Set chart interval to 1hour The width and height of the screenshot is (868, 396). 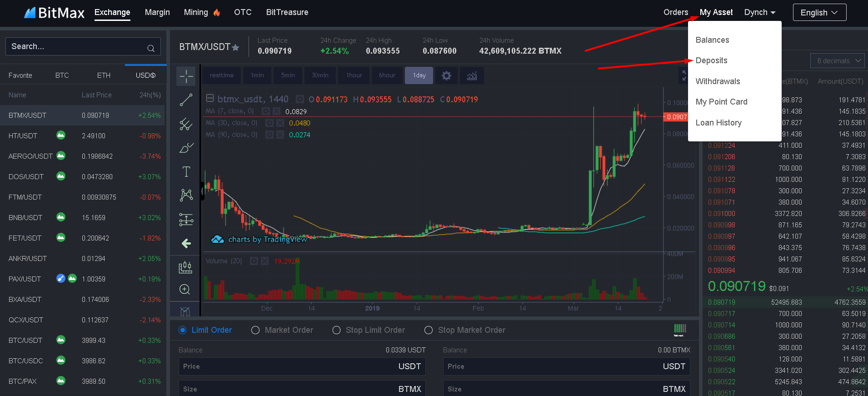[x=354, y=75]
